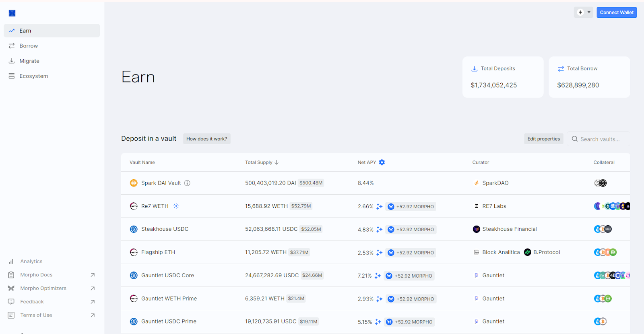Focus the Search vaults field
644x334 pixels.
click(x=599, y=139)
